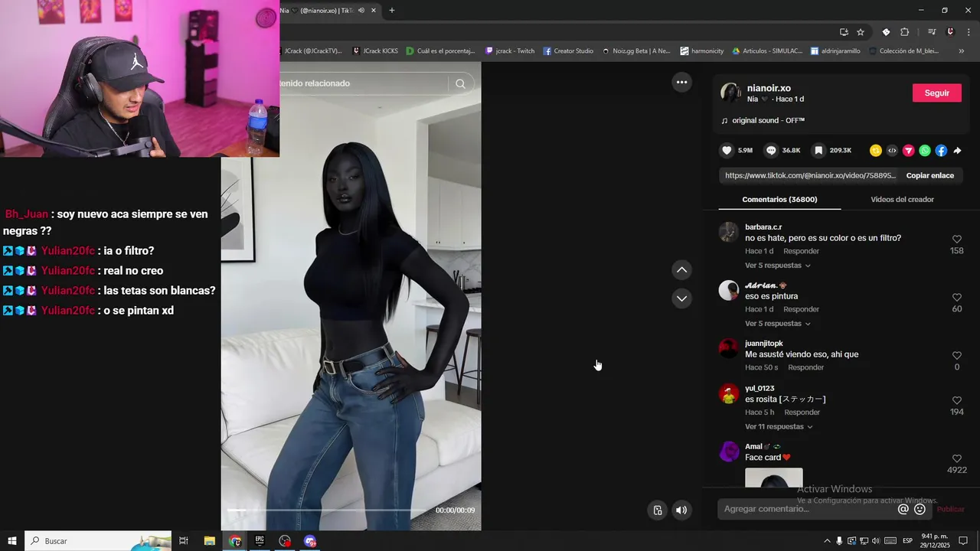Screen dimensions: 980x551
Task: Open the Chrome profile avatar
Action: pos(950,32)
